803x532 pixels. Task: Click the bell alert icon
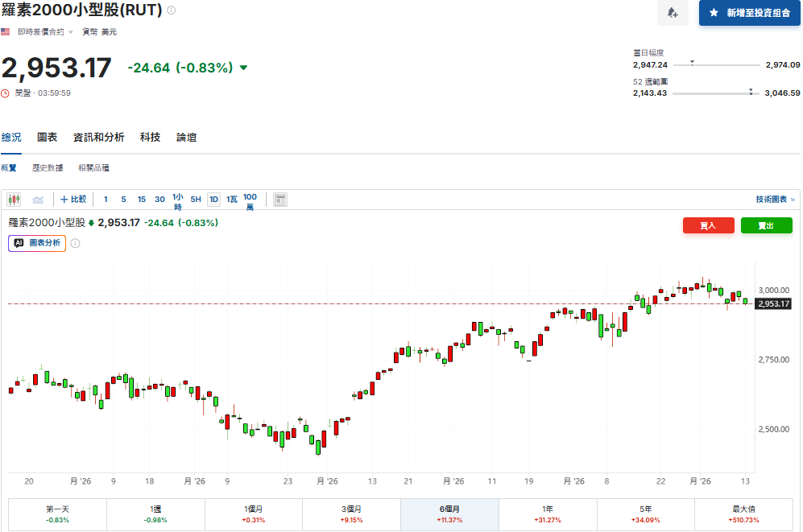tap(673, 13)
